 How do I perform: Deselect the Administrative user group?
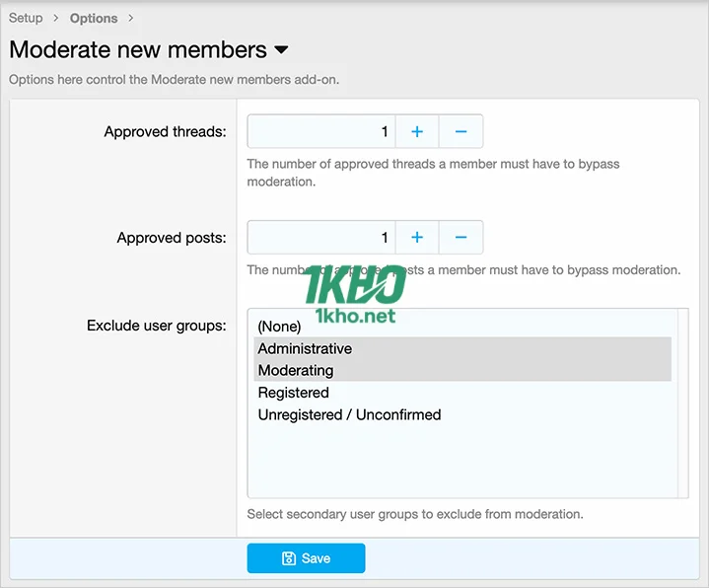[305, 348]
